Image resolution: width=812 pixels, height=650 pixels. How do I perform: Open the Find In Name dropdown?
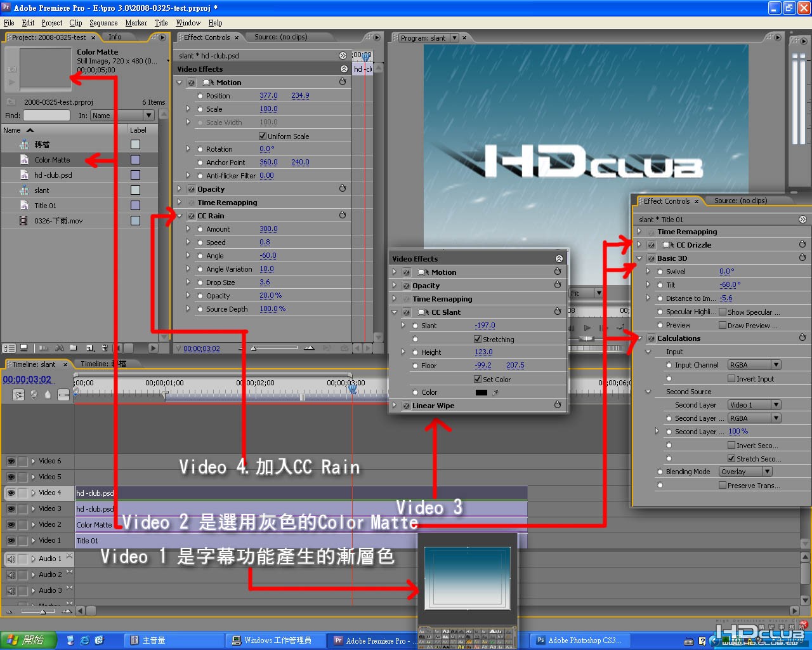coord(122,116)
